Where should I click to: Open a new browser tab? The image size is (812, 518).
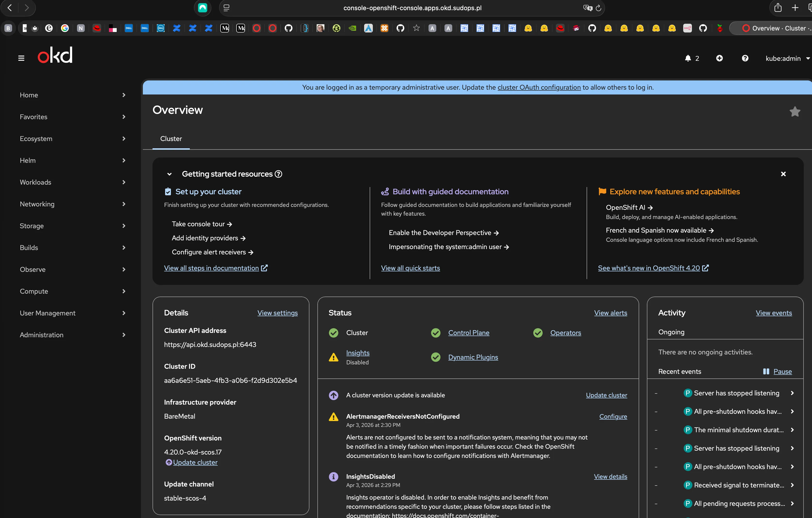point(795,8)
